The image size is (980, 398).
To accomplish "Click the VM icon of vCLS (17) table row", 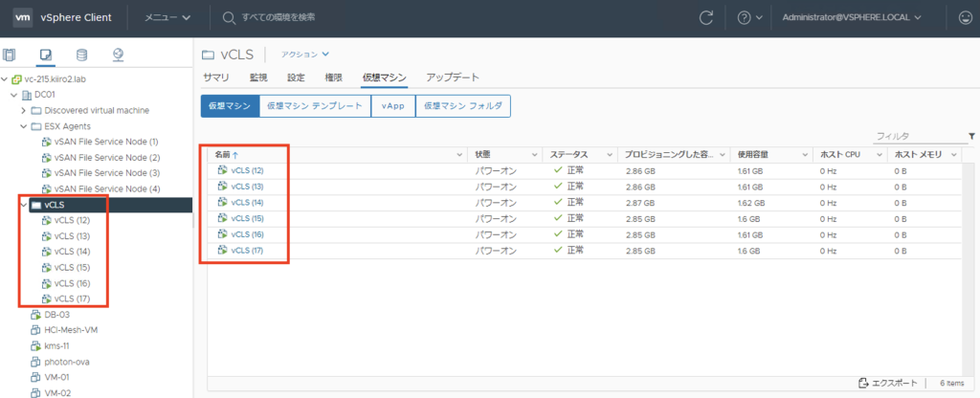I will click(x=222, y=251).
